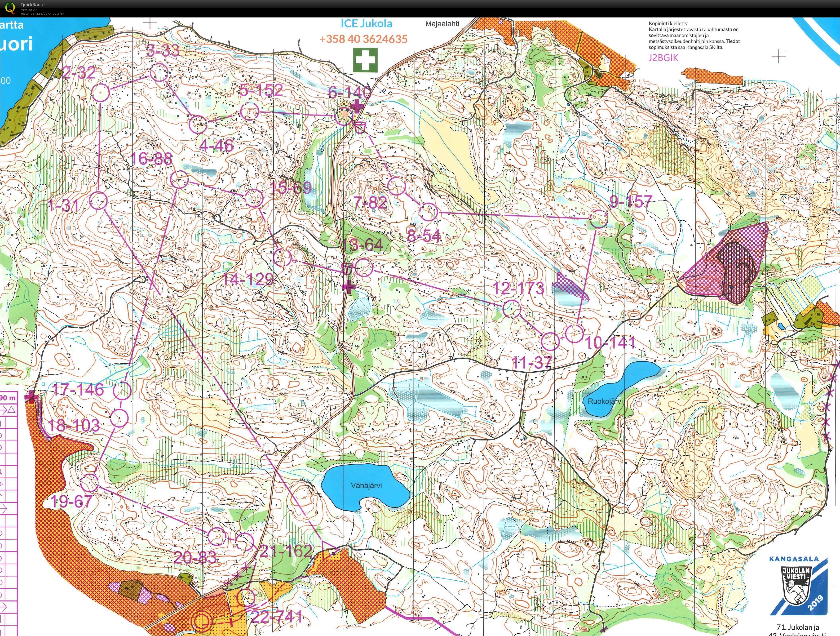Click the Ruokojärvi lake label
Screen dimensions: 840x636
coord(605,401)
